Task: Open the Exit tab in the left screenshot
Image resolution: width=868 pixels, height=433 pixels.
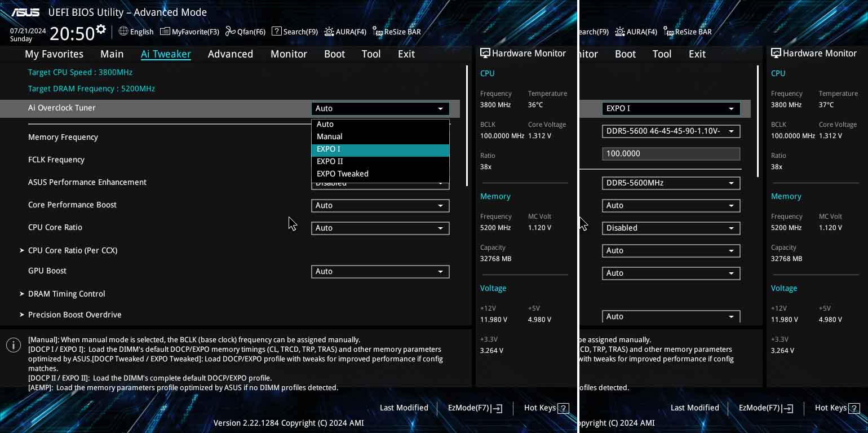Action: 406,54
